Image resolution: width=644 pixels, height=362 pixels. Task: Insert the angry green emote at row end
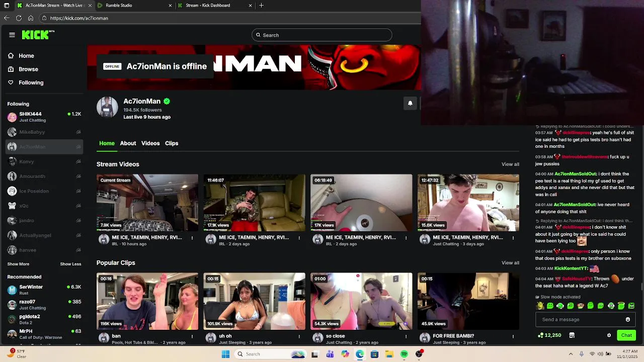631,306
